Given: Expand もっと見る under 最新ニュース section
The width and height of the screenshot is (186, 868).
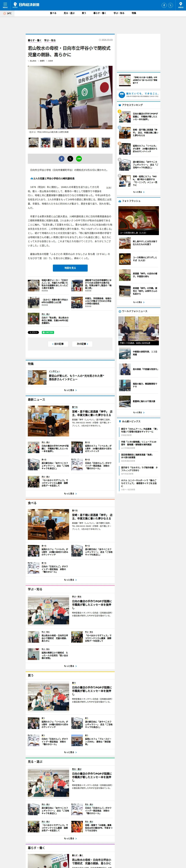Looking at the screenshot, I should [x=70, y=494].
